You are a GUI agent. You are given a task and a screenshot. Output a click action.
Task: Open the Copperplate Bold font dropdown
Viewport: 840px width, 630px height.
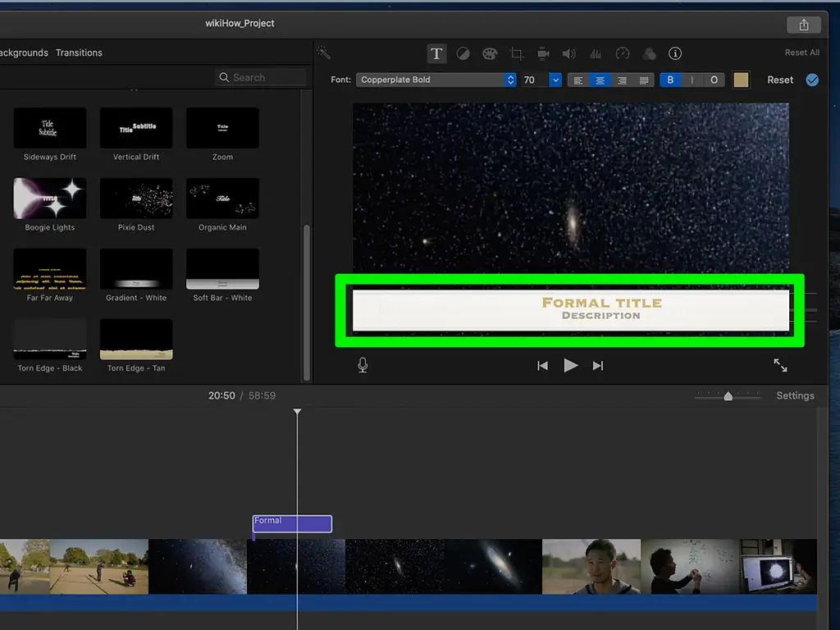436,80
